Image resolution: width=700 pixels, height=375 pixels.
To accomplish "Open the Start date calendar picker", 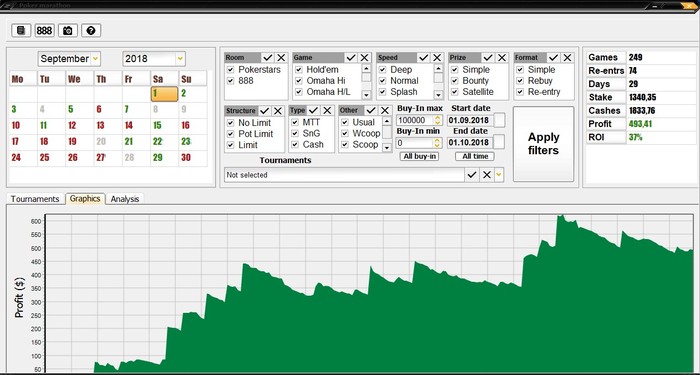I will [x=500, y=120].
